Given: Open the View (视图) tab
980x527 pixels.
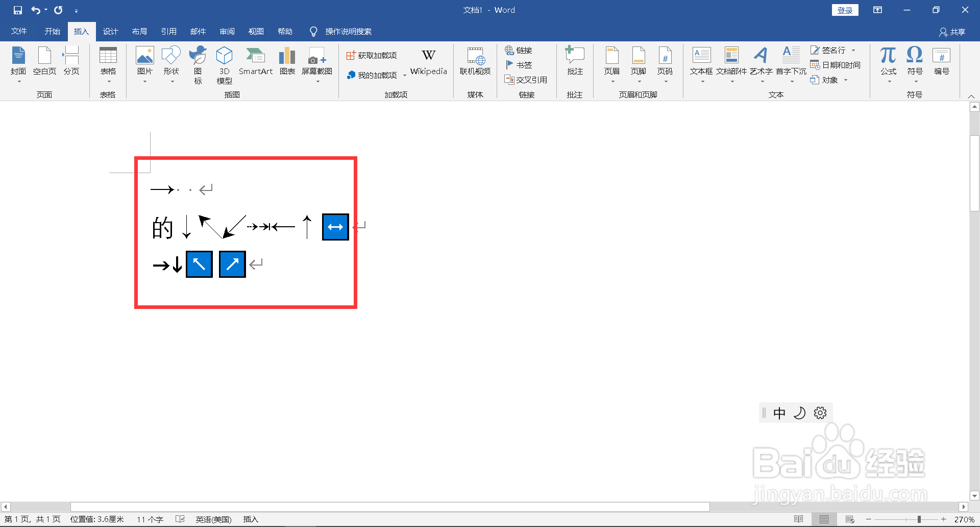Looking at the screenshot, I should click(x=256, y=32).
